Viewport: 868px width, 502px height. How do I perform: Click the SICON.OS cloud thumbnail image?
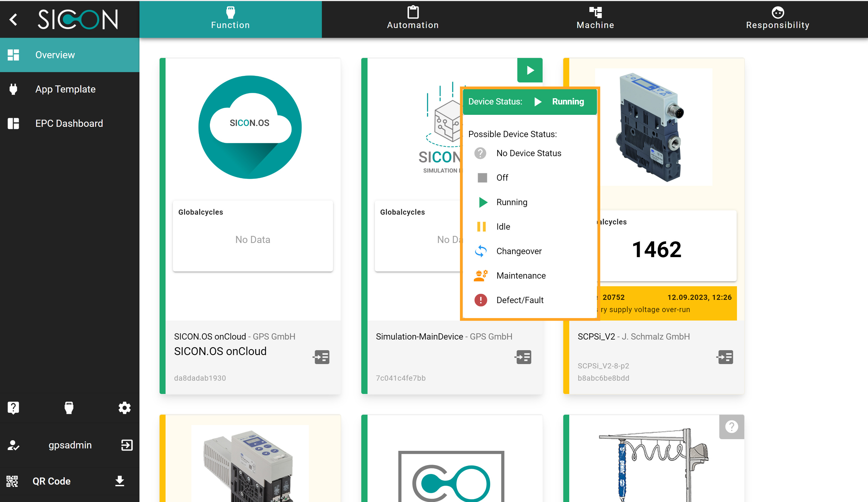(x=250, y=127)
